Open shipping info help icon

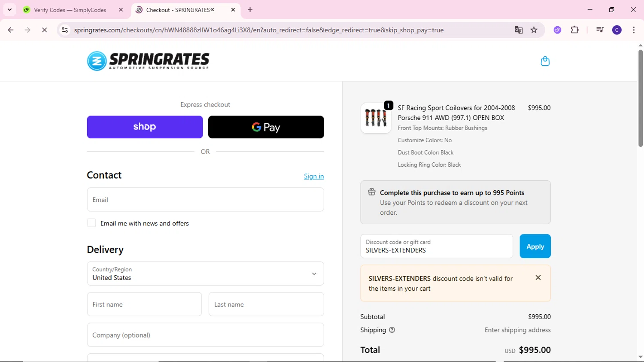click(x=392, y=330)
